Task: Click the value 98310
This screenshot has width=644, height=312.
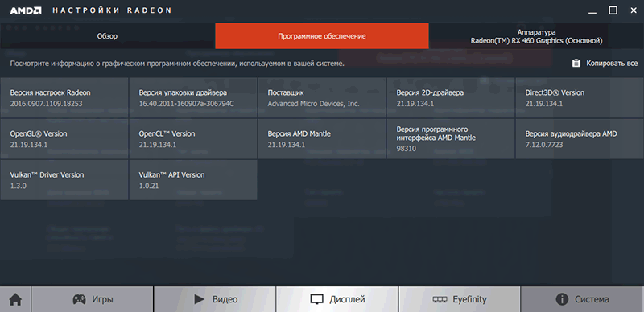Action: click(407, 149)
